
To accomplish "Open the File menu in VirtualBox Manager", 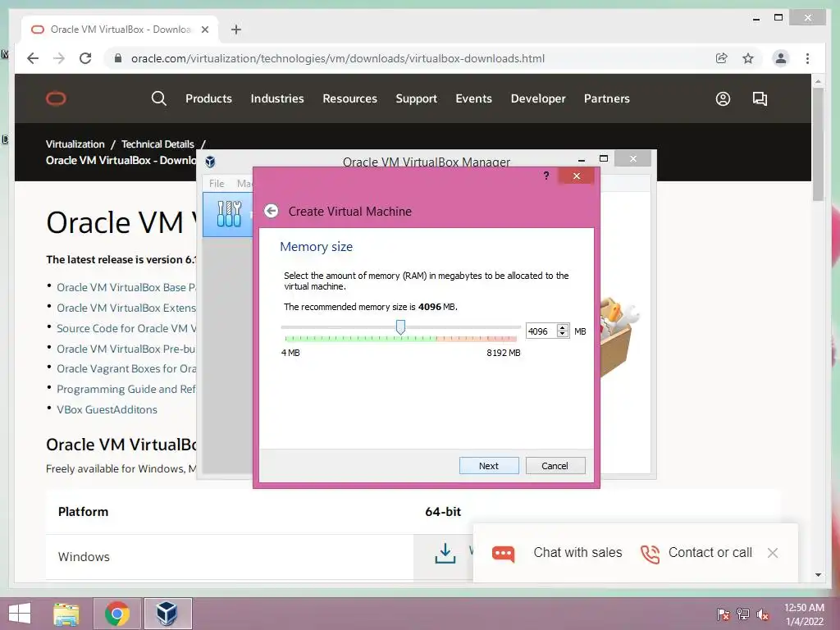I will pos(217,183).
